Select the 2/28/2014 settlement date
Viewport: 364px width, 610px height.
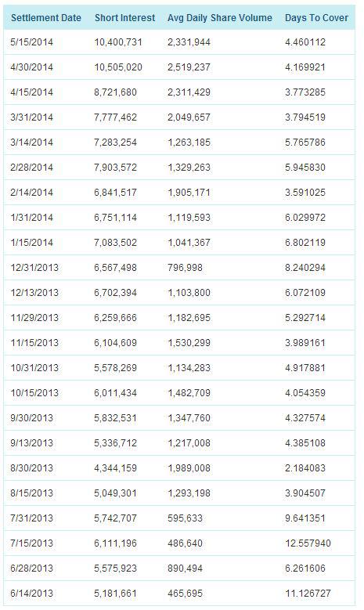[31, 168]
